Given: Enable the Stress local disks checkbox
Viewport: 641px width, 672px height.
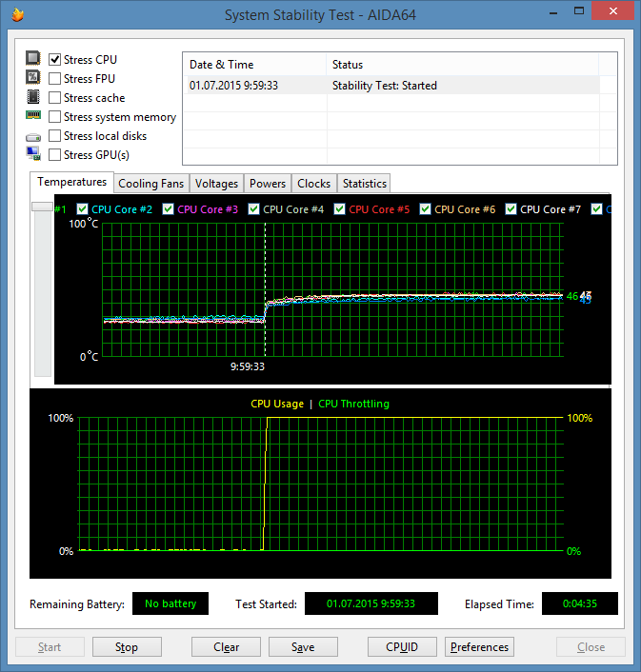Looking at the screenshot, I should [x=54, y=136].
